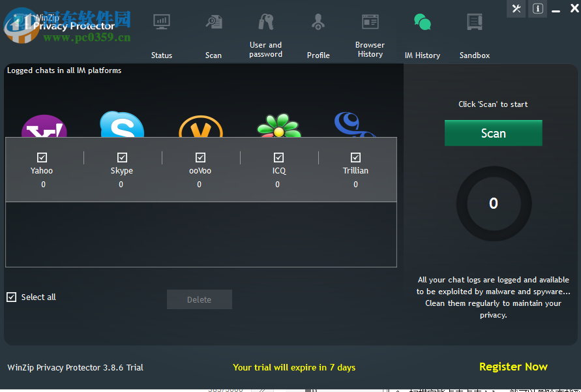Click the circular scan progress counter
581x392 pixels.
pos(493,204)
